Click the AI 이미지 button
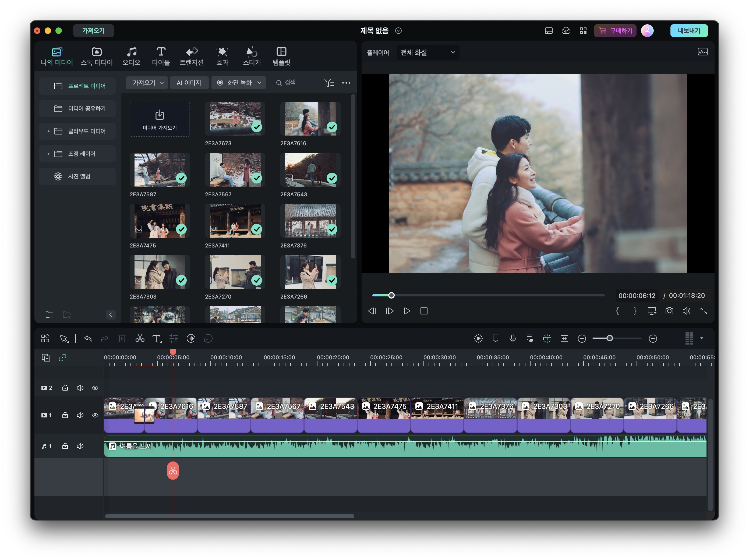This screenshot has width=749, height=560. click(189, 83)
